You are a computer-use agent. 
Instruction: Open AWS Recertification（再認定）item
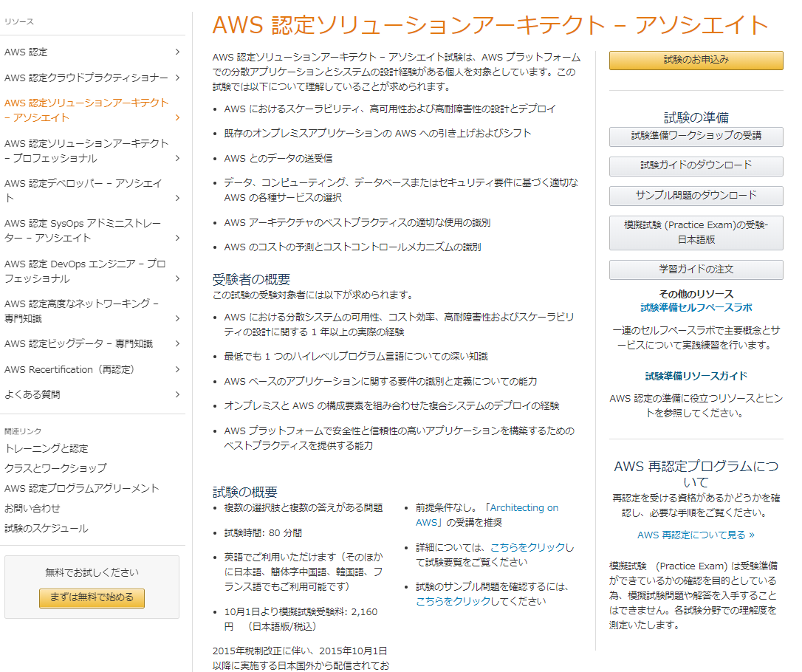click(x=69, y=369)
